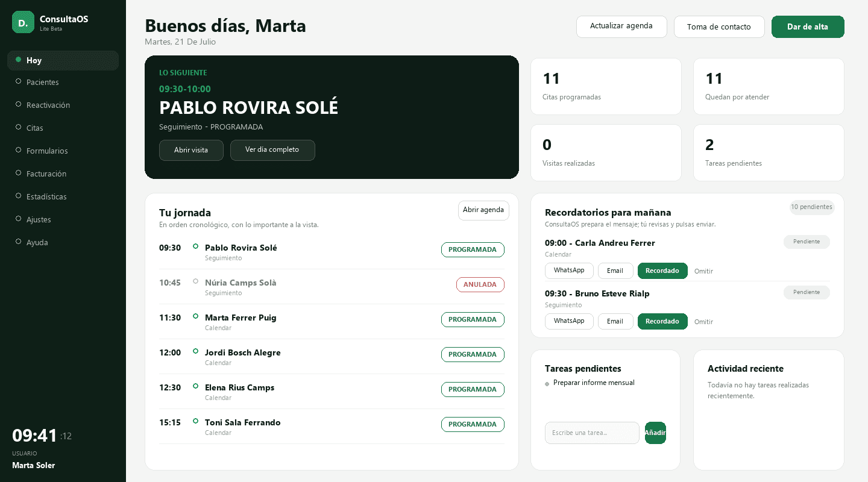This screenshot has height=482, width=868.
Task: Click the grey circle beside Núria Camps Solà
Action: pyautogui.click(x=195, y=281)
